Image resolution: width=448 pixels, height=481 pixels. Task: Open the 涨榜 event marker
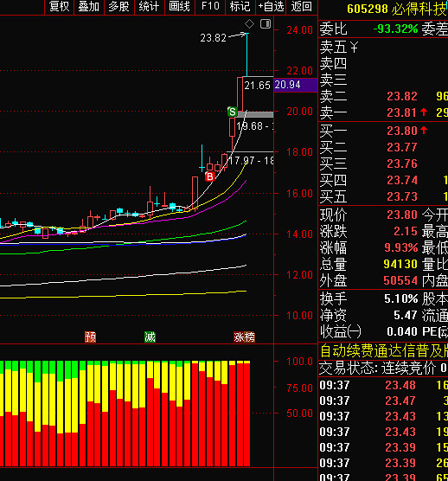tap(244, 337)
